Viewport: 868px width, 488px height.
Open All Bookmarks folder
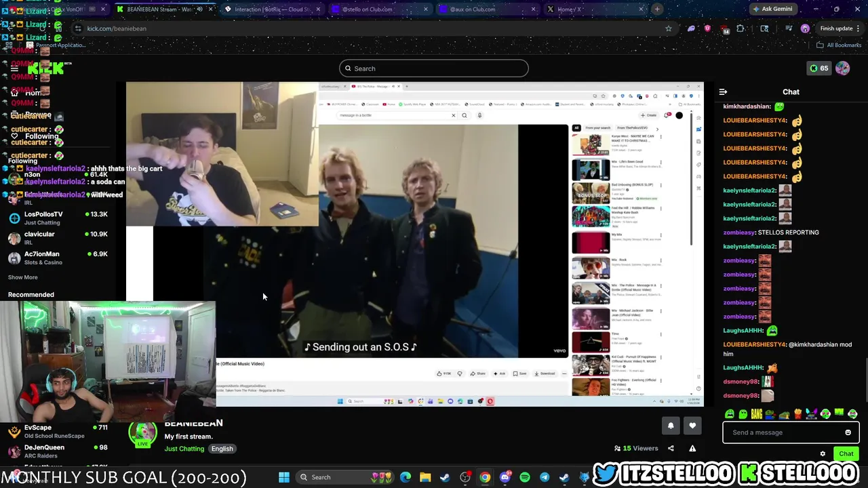click(x=839, y=45)
